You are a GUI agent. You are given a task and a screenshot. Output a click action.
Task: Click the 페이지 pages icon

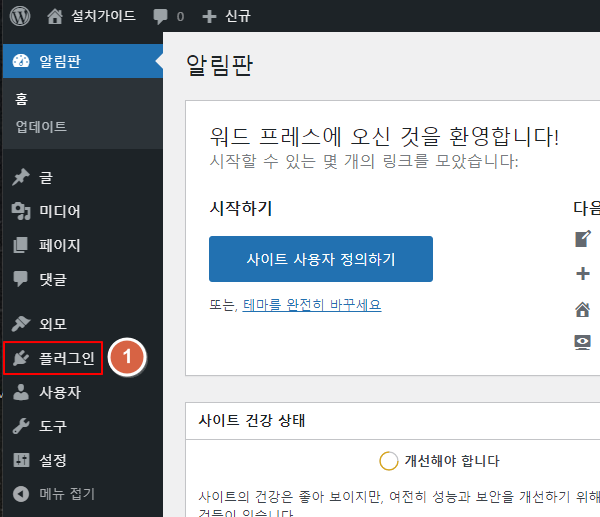21,245
